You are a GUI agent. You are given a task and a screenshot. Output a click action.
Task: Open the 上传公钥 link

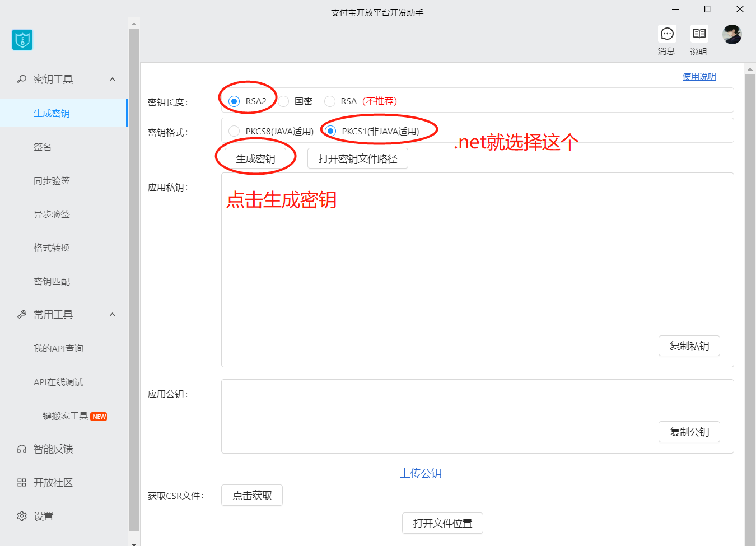click(421, 473)
